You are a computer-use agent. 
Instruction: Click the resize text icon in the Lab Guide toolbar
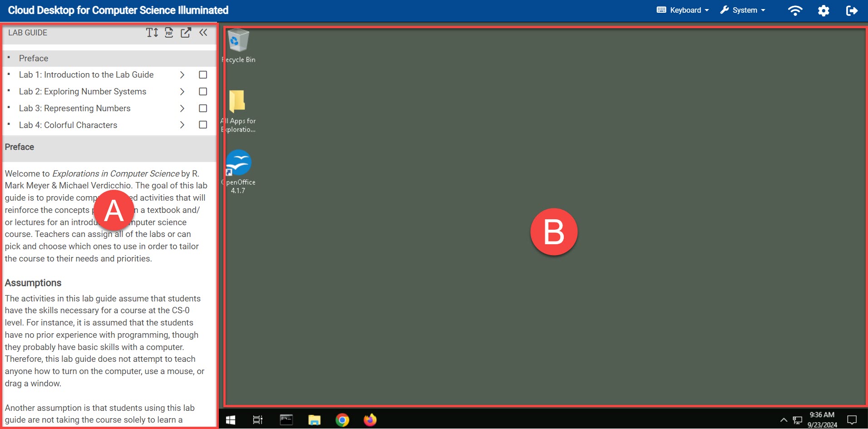coord(152,32)
